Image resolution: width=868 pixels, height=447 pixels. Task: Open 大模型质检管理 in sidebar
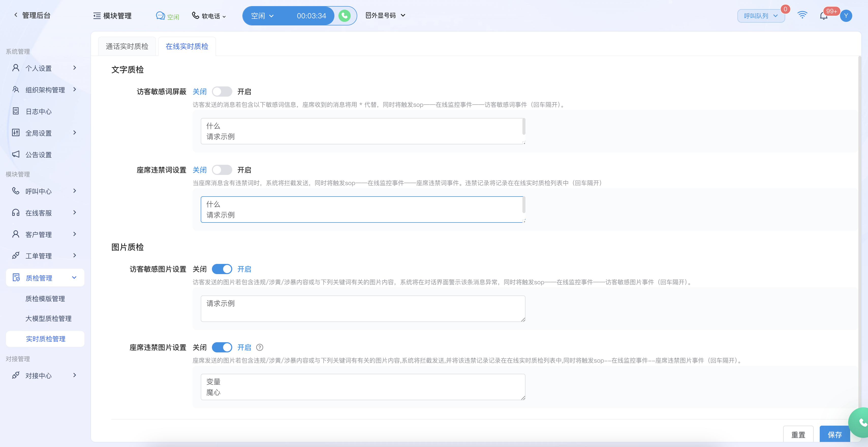48,319
